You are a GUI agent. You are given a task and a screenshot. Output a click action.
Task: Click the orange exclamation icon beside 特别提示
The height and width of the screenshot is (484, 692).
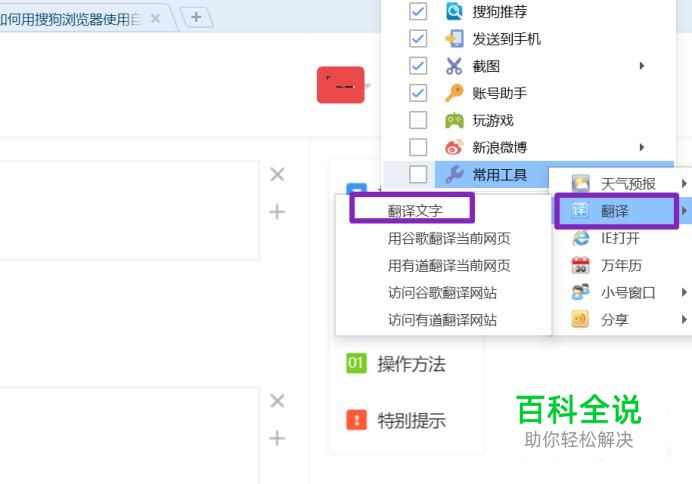pyautogui.click(x=357, y=420)
